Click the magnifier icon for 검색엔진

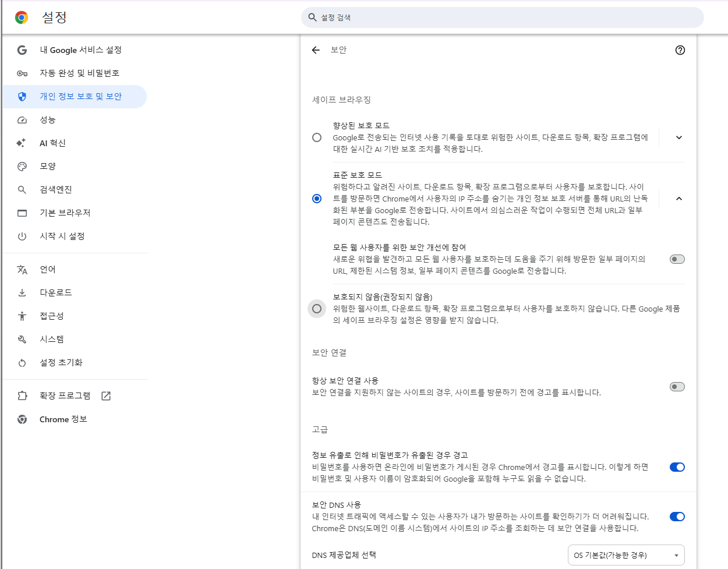pos(22,190)
